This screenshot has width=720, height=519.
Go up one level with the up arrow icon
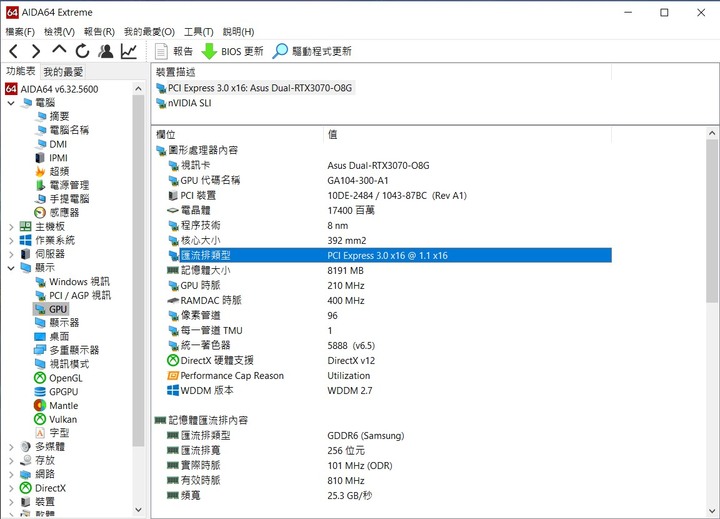pyautogui.click(x=59, y=50)
